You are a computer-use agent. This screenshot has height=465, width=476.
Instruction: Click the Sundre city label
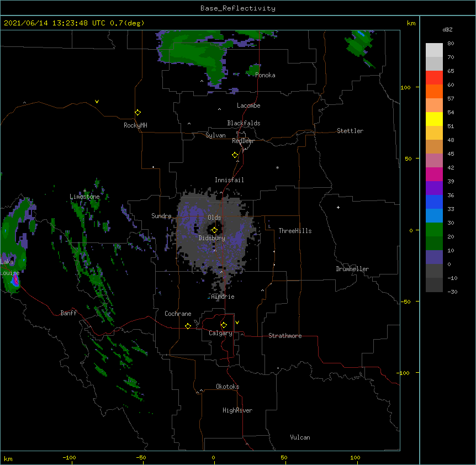(x=161, y=216)
